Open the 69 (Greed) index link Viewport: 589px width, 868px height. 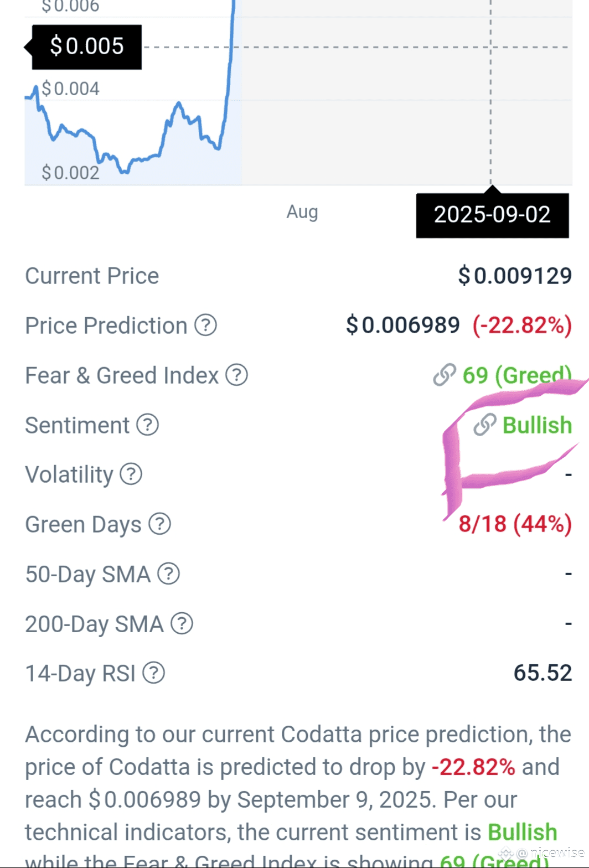tap(517, 375)
